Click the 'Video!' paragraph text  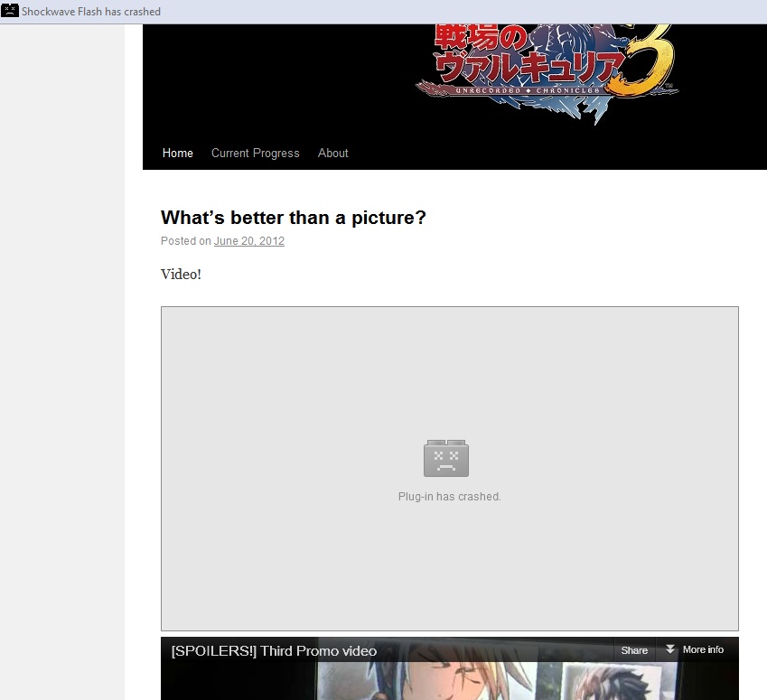[181, 274]
